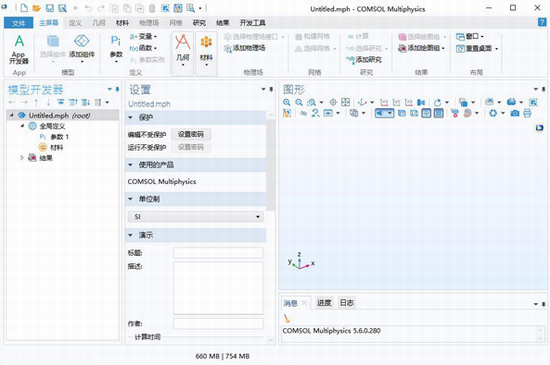Toggle the highlighted scene light button

point(384,113)
